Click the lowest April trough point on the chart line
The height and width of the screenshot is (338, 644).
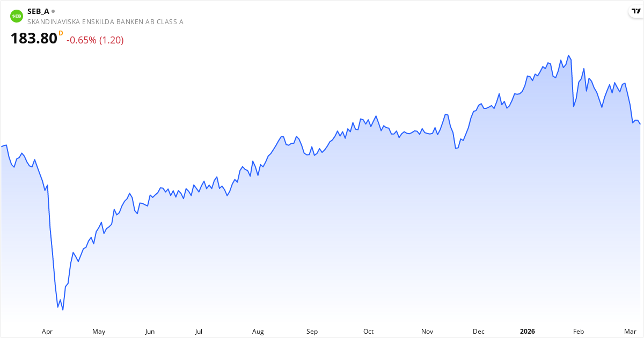pyautogui.click(x=63, y=310)
